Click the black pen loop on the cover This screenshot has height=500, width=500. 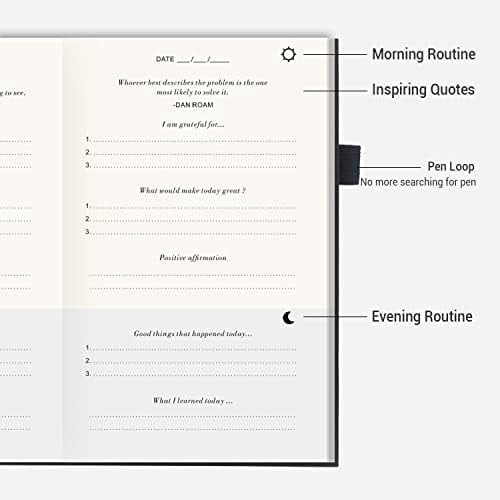(x=350, y=165)
